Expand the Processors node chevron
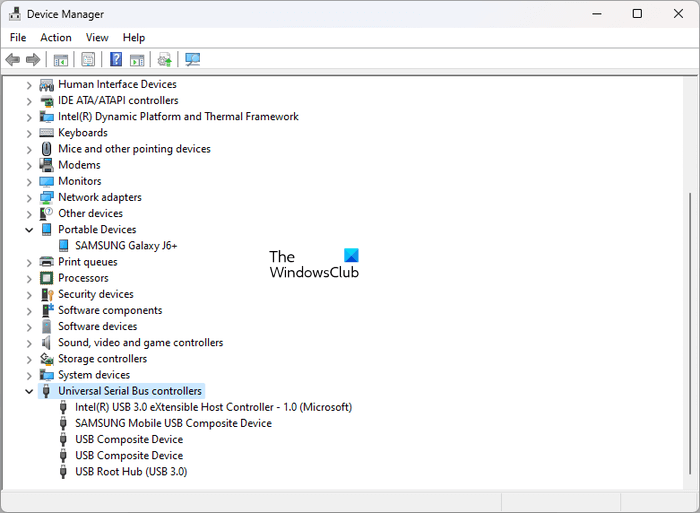Screen dimensions: 700x513 point(29,279)
